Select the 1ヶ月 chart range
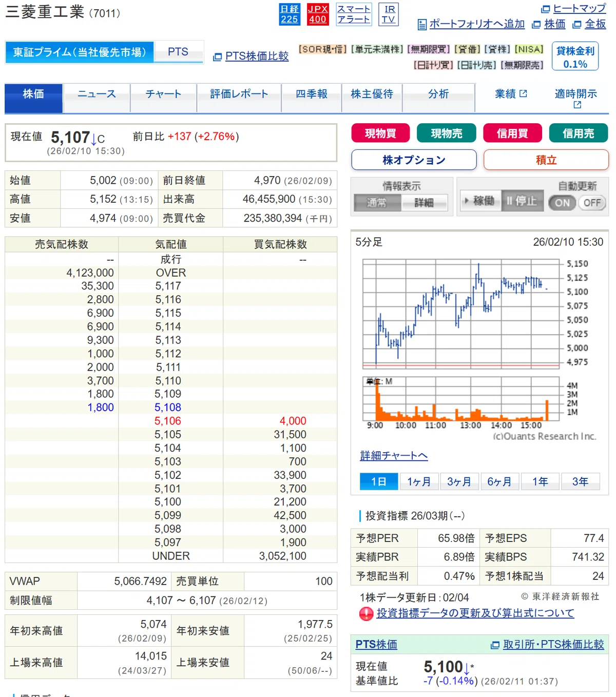The width and height of the screenshot is (616, 697). coord(419,481)
